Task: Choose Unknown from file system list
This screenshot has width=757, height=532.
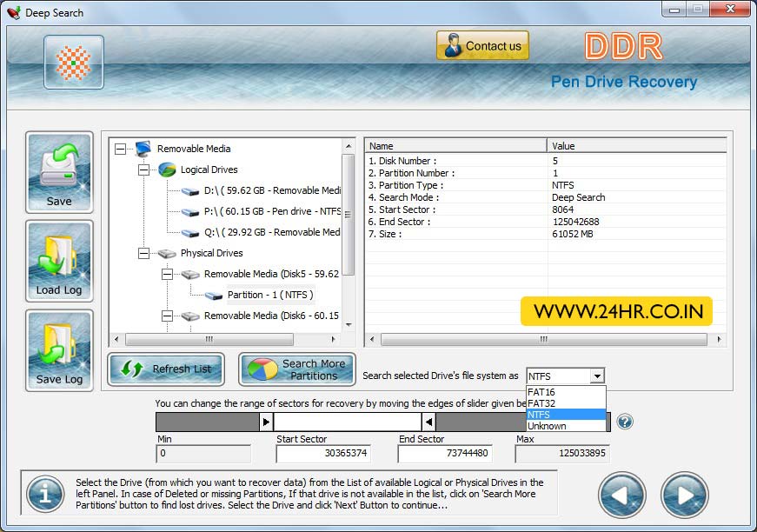Action: click(x=566, y=426)
